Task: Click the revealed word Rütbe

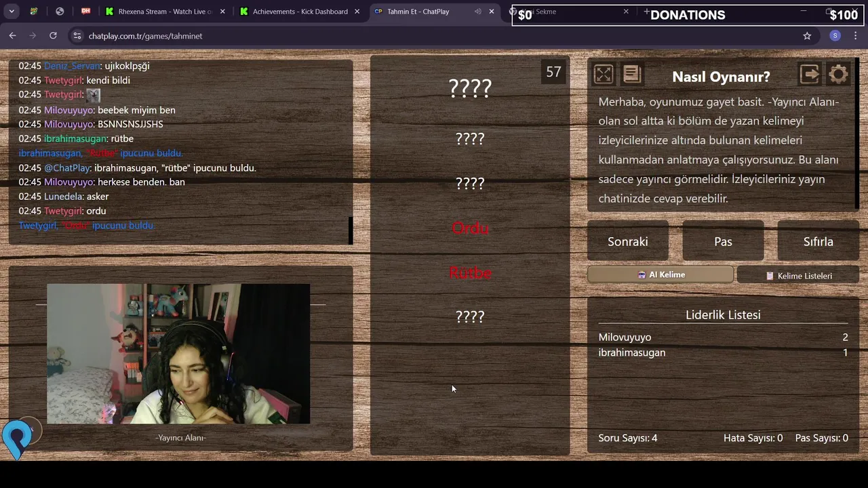Action: pos(470,272)
